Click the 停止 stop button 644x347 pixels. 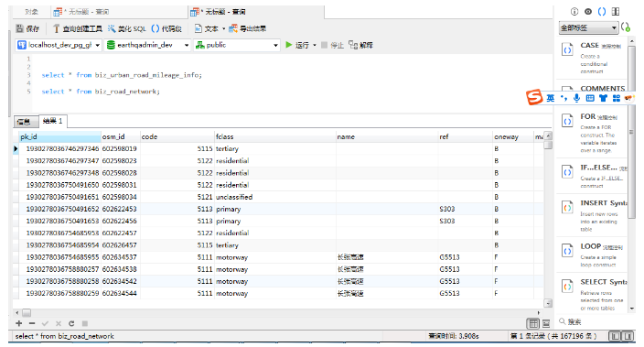tap(332, 45)
